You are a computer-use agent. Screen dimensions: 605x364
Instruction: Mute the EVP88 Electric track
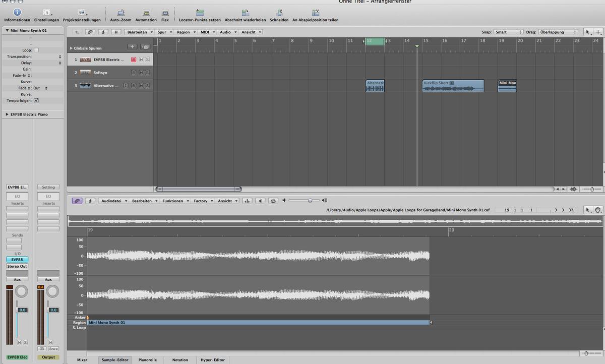(141, 59)
